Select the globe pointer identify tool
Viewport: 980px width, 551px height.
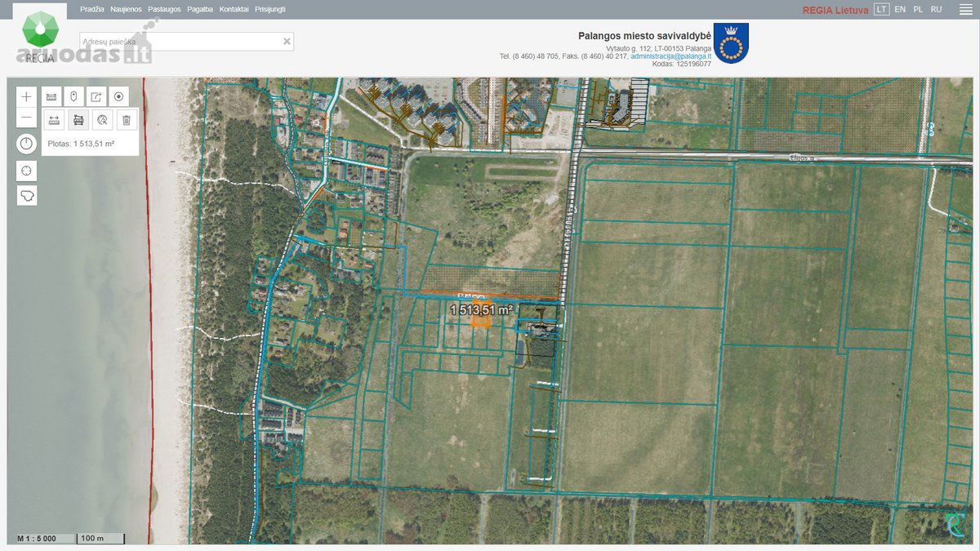[x=102, y=120]
